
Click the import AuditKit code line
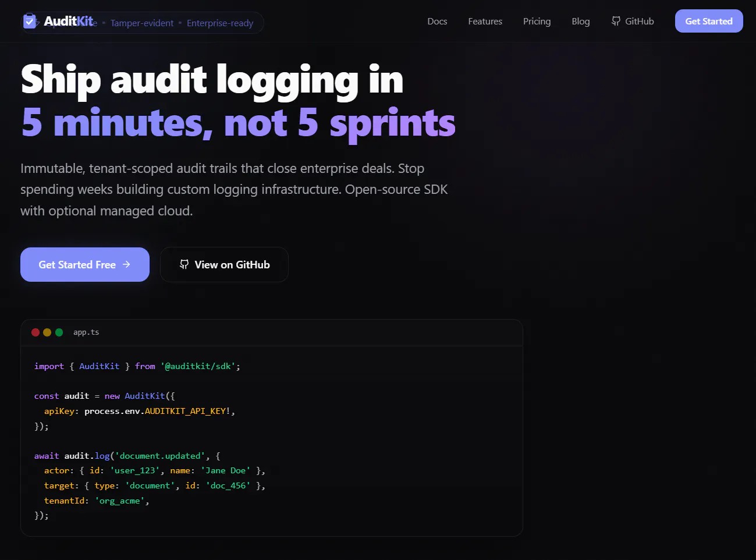(137, 366)
